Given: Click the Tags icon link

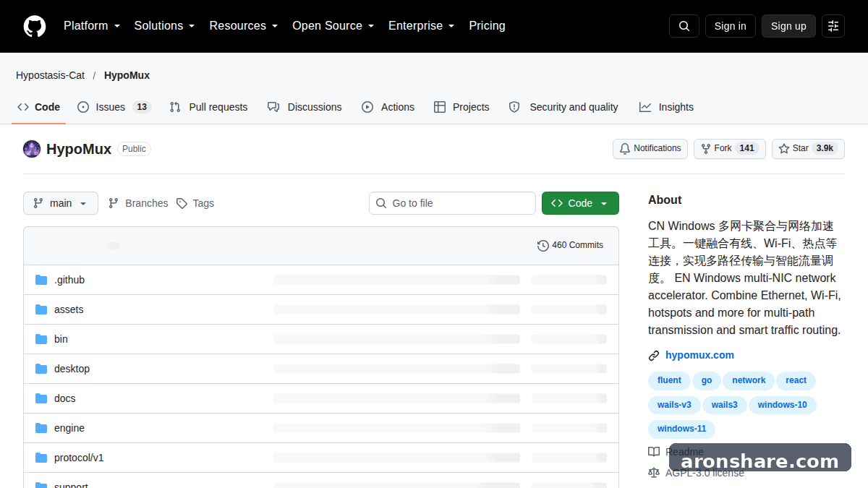Looking at the screenshot, I should click(x=182, y=203).
